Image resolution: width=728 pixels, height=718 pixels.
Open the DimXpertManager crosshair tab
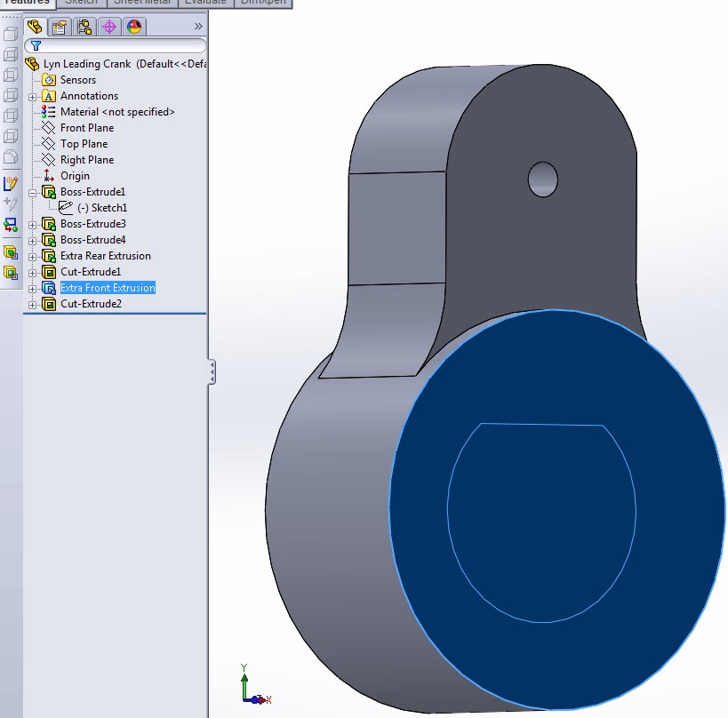109,27
